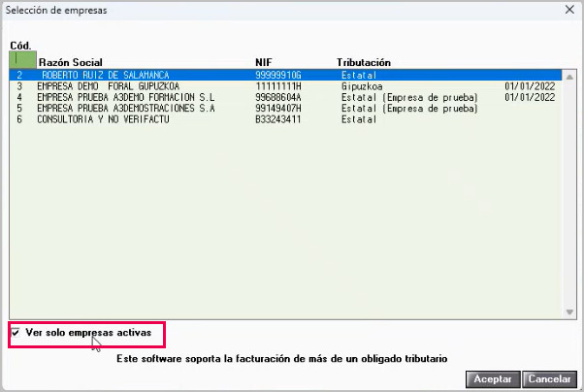
Task: Click NIF value 99999910G
Action: (277, 76)
